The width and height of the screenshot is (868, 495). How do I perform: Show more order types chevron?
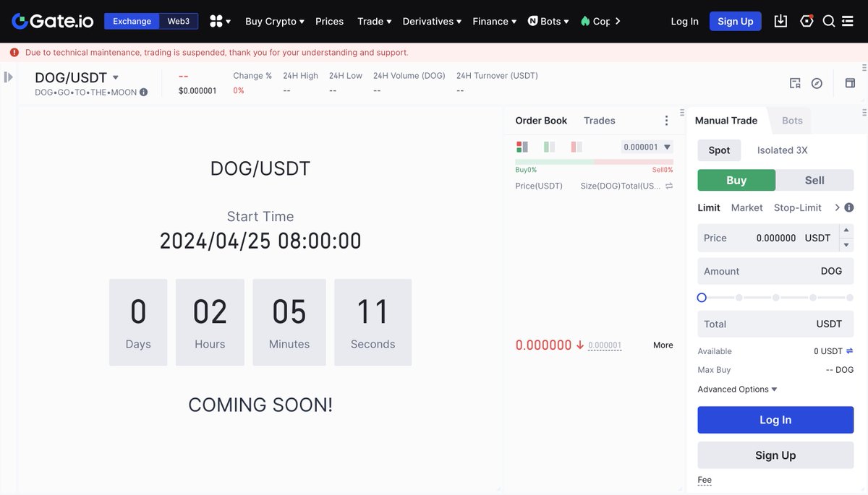point(837,207)
